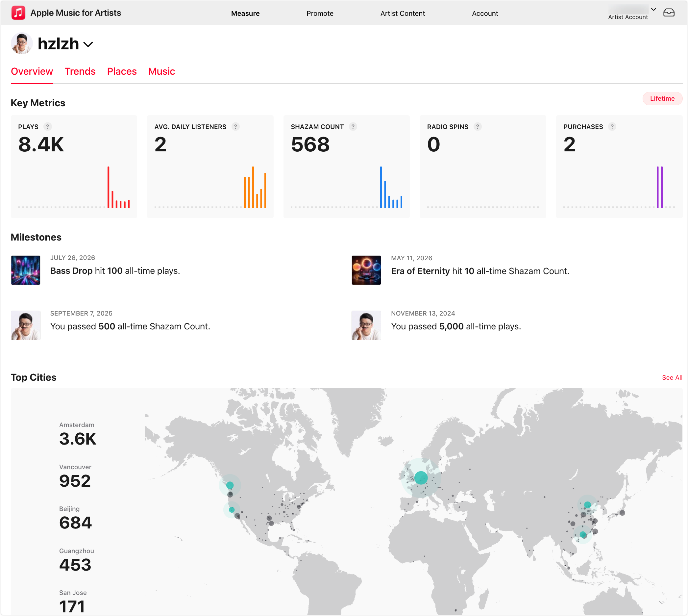
Task: Open the Measure menu
Action: pos(245,13)
